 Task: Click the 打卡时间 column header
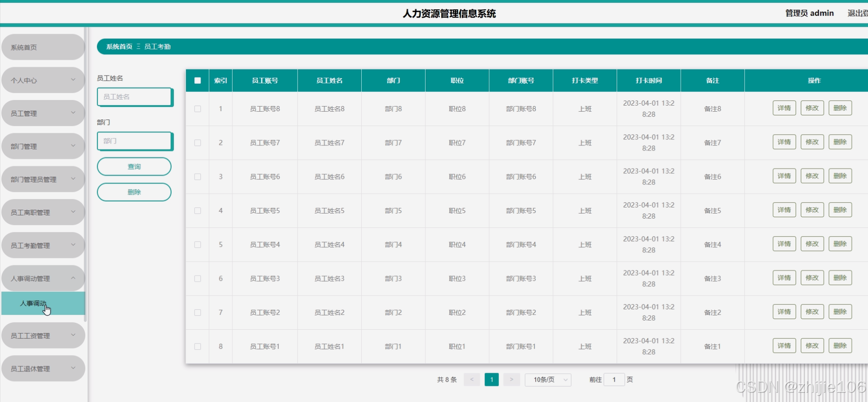pyautogui.click(x=649, y=81)
